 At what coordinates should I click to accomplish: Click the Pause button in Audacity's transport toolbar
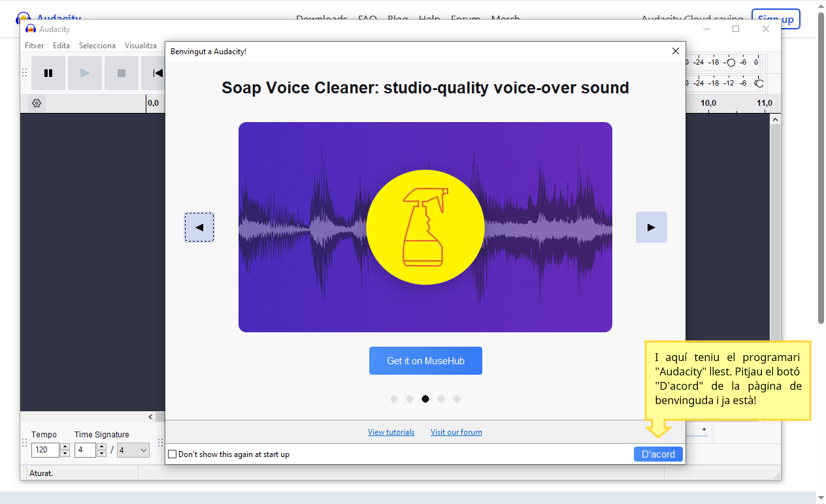pyautogui.click(x=48, y=73)
